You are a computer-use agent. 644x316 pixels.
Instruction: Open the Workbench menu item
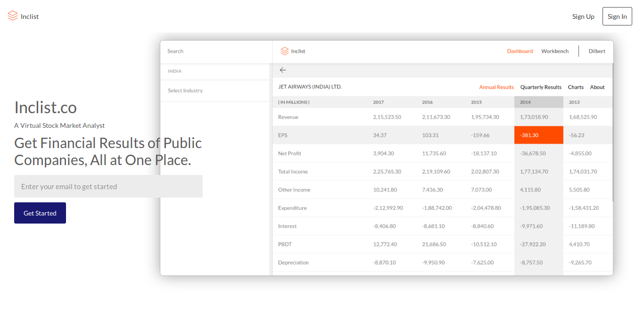[x=555, y=51]
